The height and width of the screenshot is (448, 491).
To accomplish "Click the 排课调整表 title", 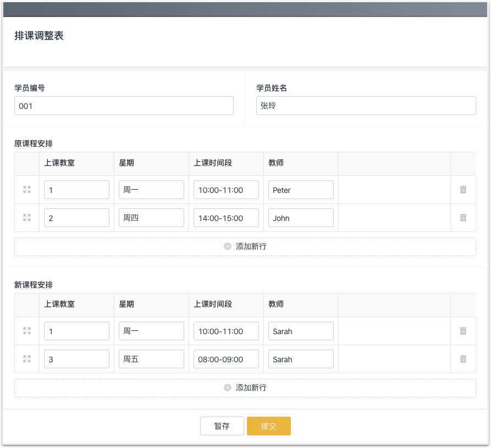I will click(39, 36).
